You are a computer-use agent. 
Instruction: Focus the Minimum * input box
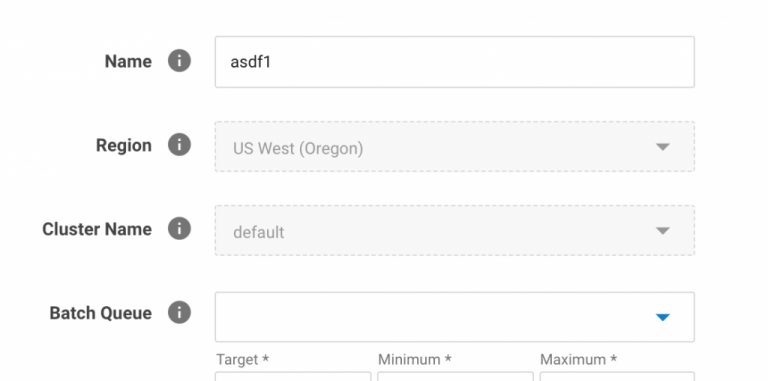coord(455,376)
